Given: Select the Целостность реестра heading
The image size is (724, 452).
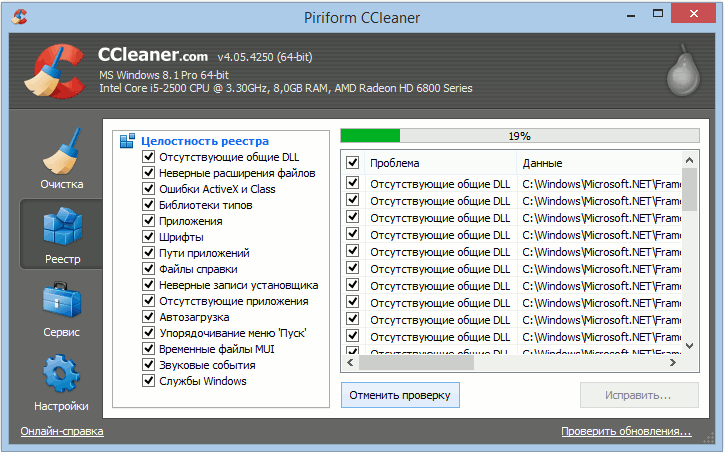Looking at the screenshot, I should click(x=205, y=141).
